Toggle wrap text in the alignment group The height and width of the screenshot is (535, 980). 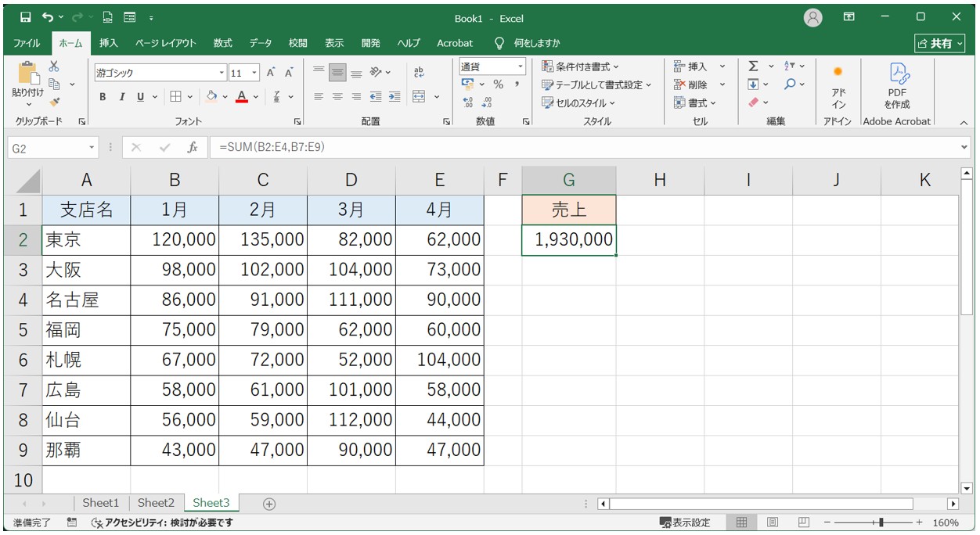[419, 73]
